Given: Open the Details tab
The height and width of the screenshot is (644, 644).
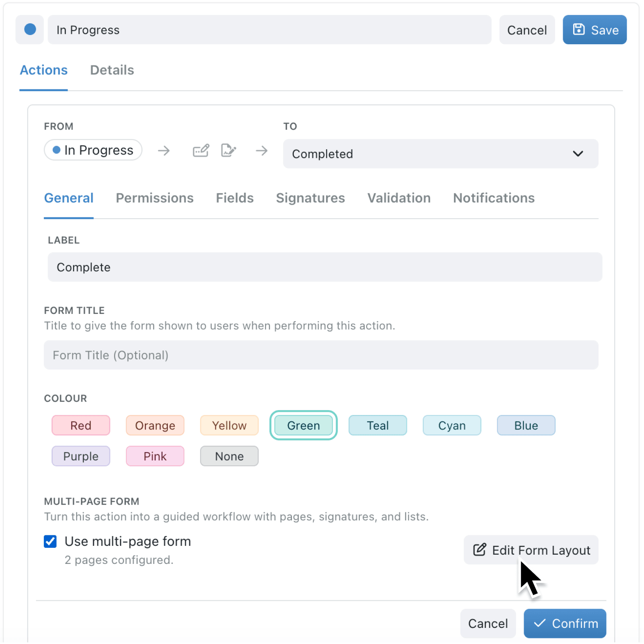Looking at the screenshot, I should tap(112, 70).
